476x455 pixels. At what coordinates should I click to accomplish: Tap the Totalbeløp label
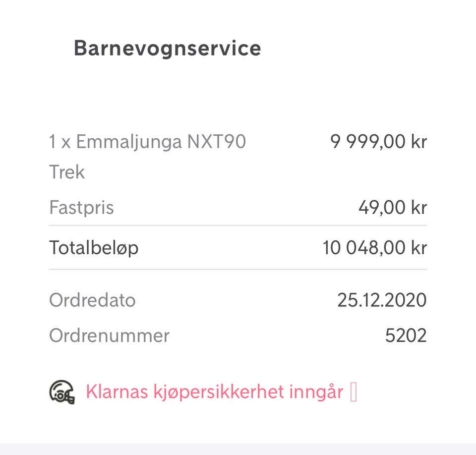pyautogui.click(x=94, y=248)
